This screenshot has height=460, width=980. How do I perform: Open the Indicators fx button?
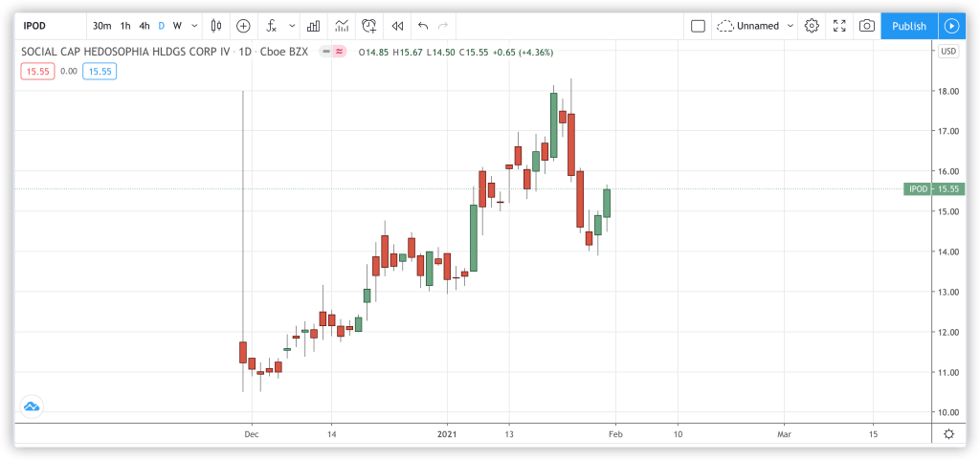coord(272,26)
